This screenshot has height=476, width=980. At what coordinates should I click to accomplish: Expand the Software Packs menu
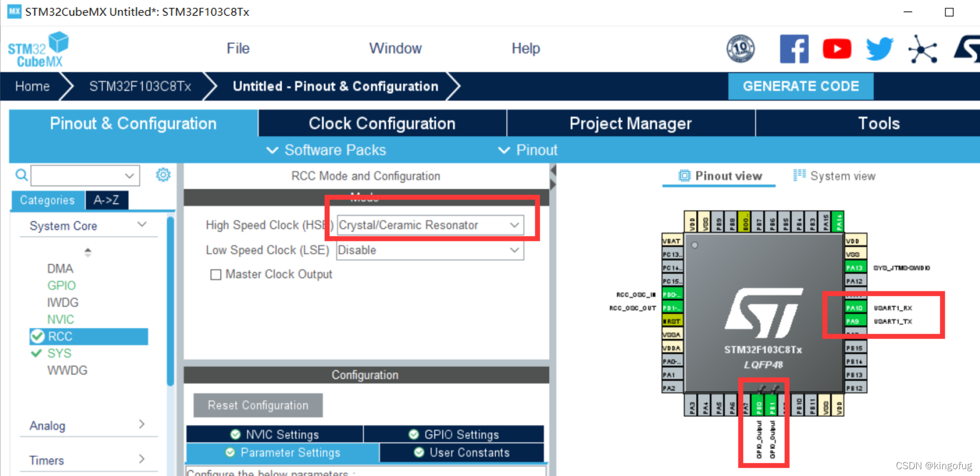tap(326, 150)
